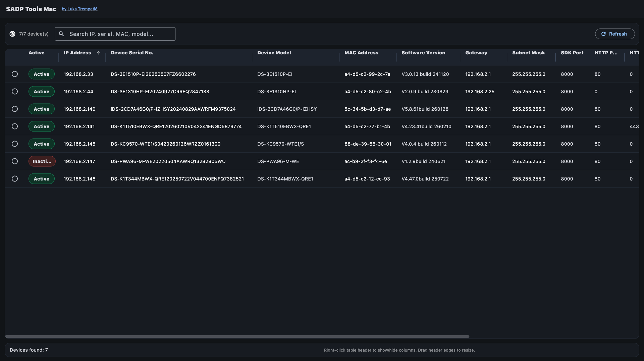
Task: Sort by the Software Version column header
Action: point(423,53)
